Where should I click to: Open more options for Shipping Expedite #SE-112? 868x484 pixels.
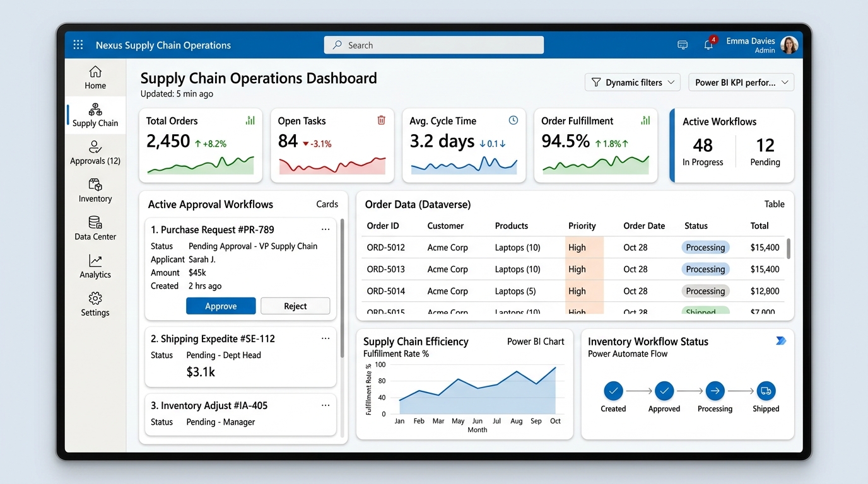pyautogui.click(x=325, y=338)
